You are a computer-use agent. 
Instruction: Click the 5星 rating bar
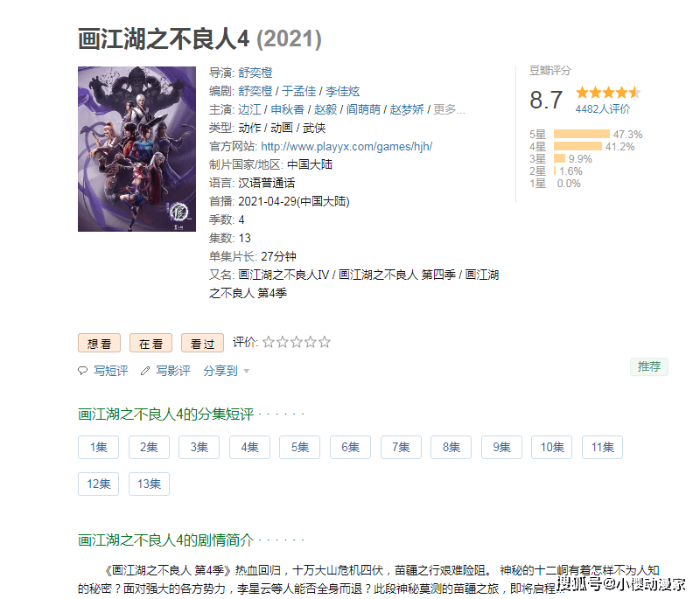[x=582, y=134]
